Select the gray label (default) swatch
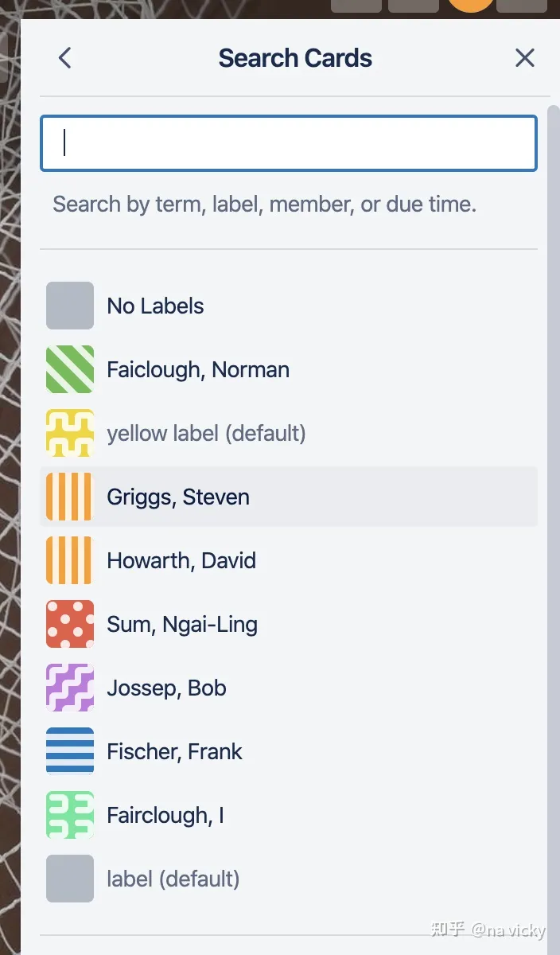 [70, 879]
